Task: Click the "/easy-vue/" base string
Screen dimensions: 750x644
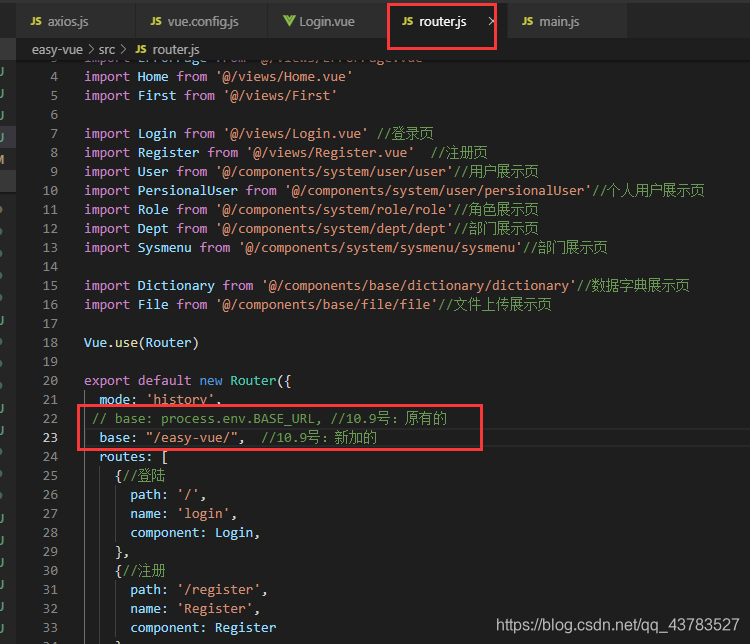Action: tap(191, 438)
